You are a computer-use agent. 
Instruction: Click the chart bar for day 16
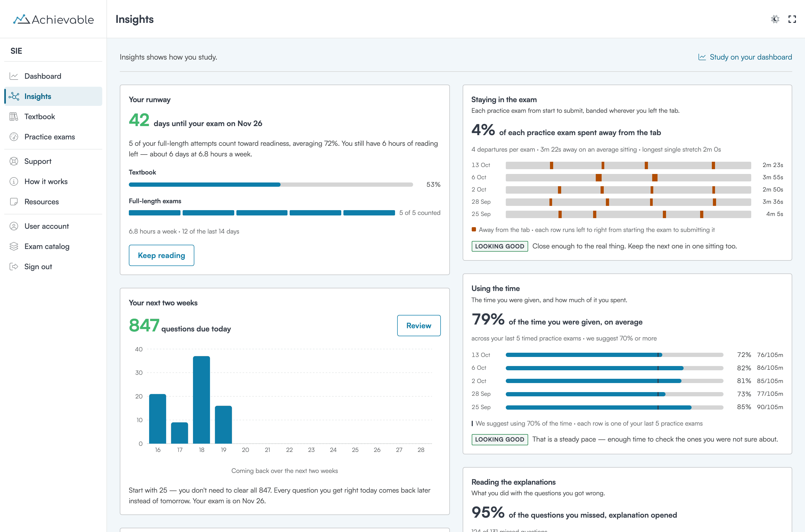[158, 419]
